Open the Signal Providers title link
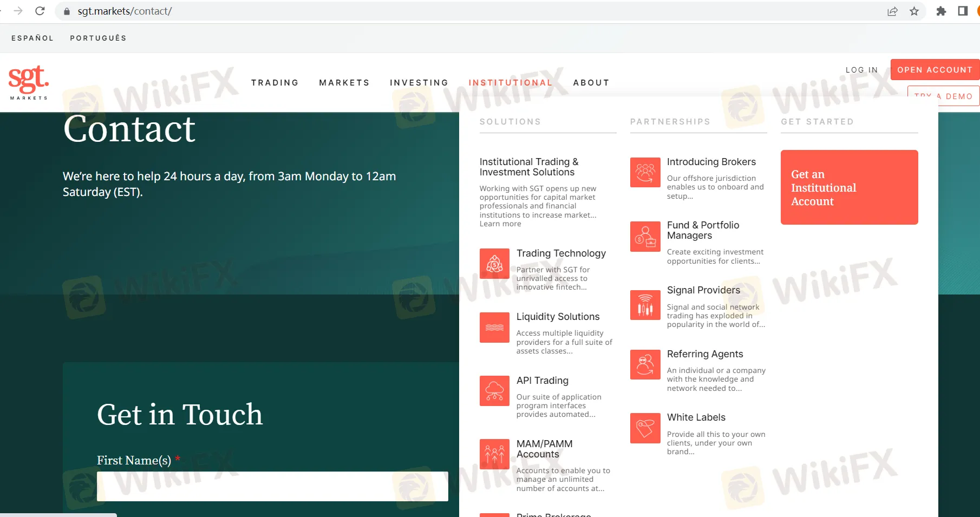 [703, 290]
